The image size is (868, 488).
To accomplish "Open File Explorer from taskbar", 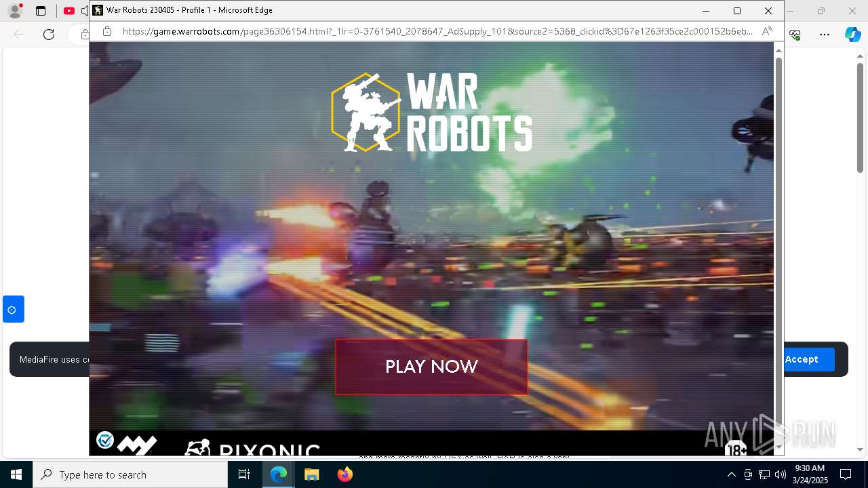I will [312, 474].
